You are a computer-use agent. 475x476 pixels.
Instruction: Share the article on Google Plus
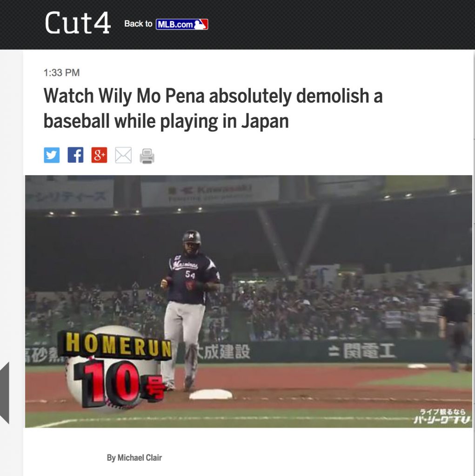click(100, 155)
